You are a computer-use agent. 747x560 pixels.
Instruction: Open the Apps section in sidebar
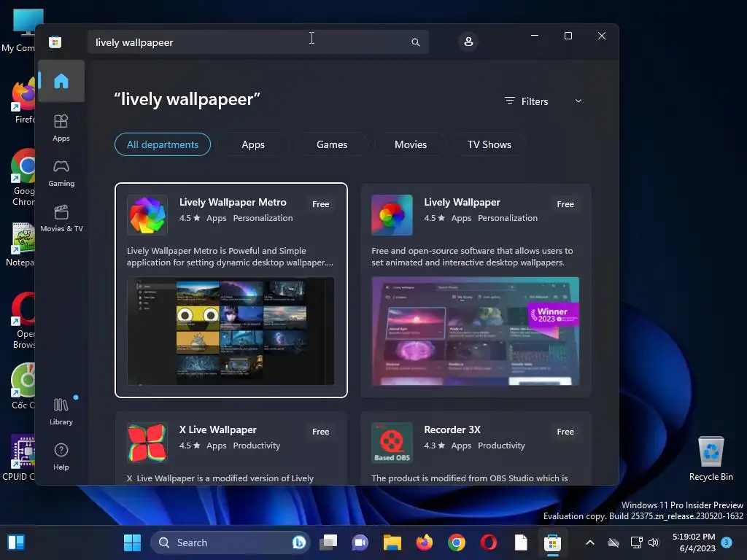tap(61, 128)
